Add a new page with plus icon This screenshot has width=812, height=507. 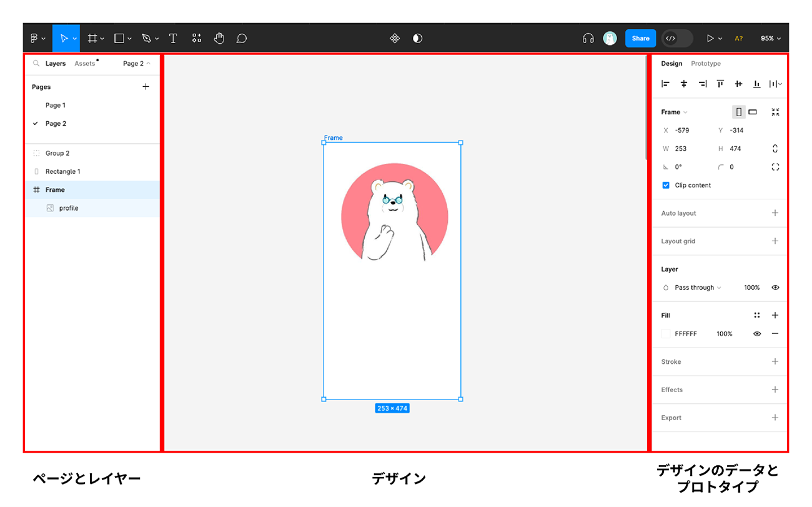[146, 87]
